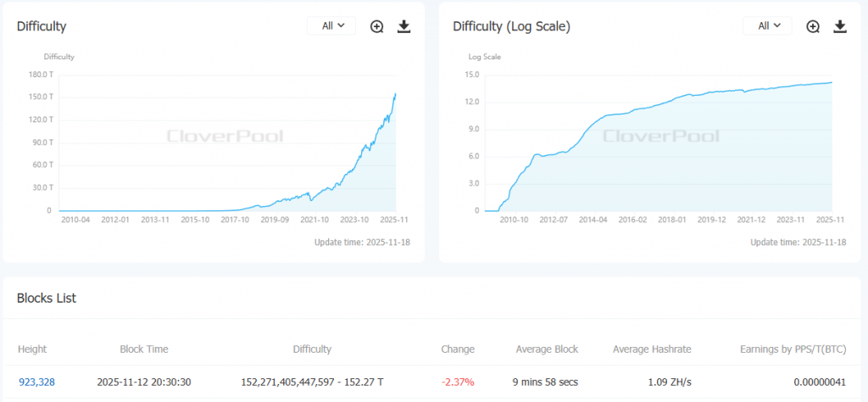The image size is (868, 402).
Task: Download the Difficulty chart
Action: tap(404, 26)
